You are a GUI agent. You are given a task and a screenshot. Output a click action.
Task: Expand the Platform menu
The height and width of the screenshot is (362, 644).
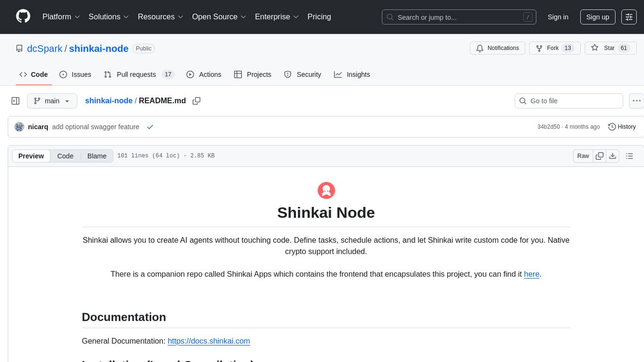point(61,17)
